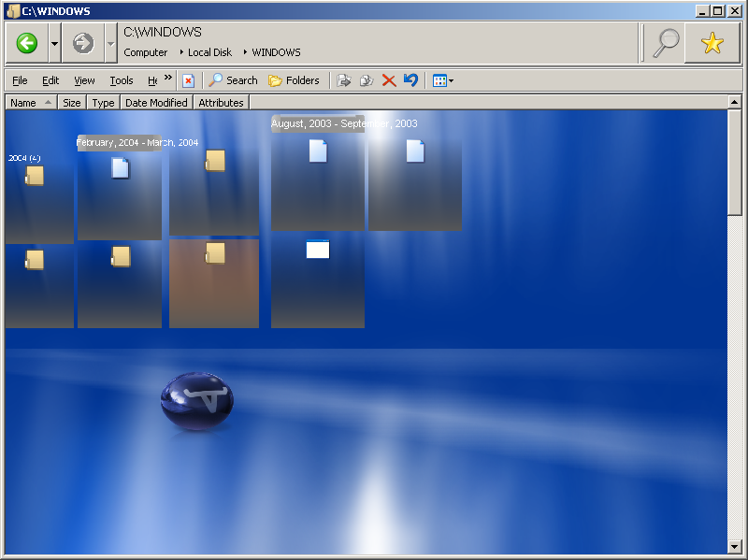Toggle the Folders pane button
748x560 pixels.
point(294,80)
